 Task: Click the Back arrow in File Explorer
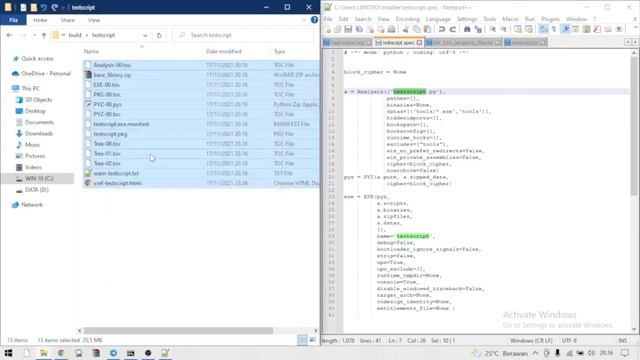(x=9, y=35)
